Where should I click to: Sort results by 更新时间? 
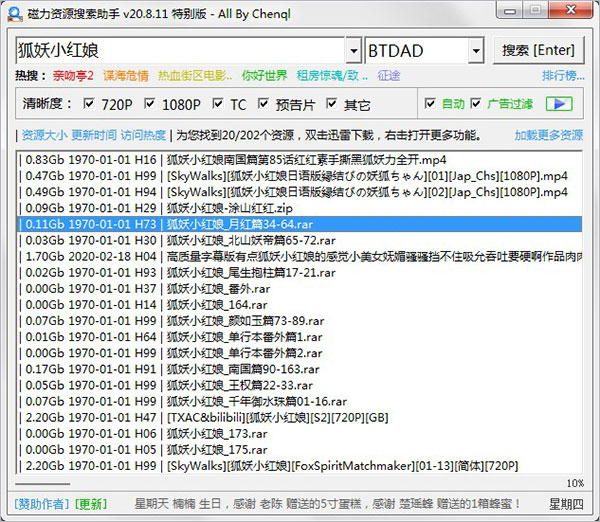pyautogui.click(x=94, y=135)
